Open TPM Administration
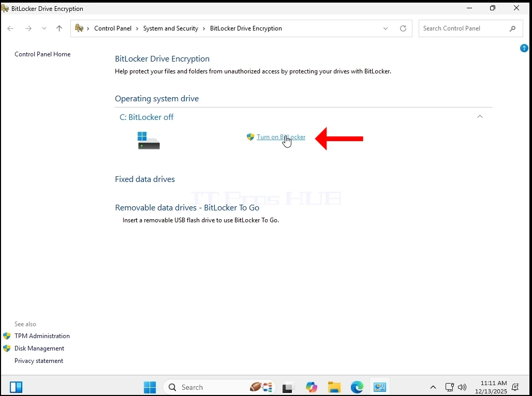The image size is (532, 396). [42, 336]
